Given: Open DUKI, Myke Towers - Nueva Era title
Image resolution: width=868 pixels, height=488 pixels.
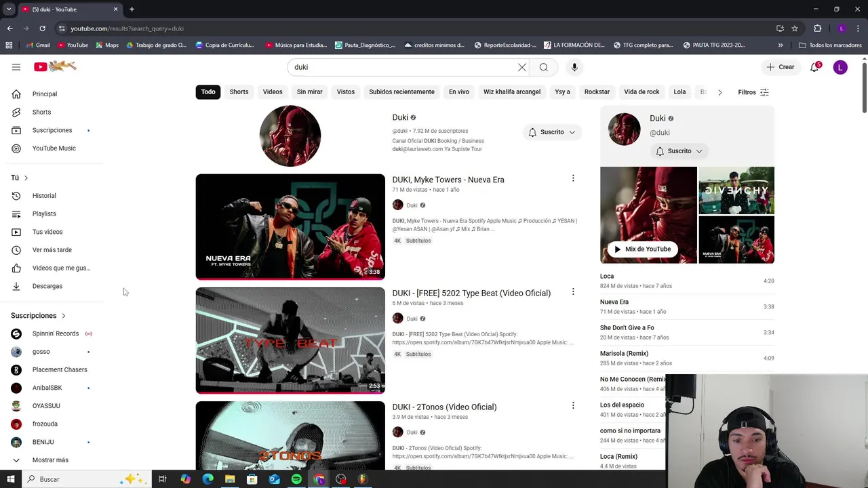Looking at the screenshot, I should (x=448, y=180).
